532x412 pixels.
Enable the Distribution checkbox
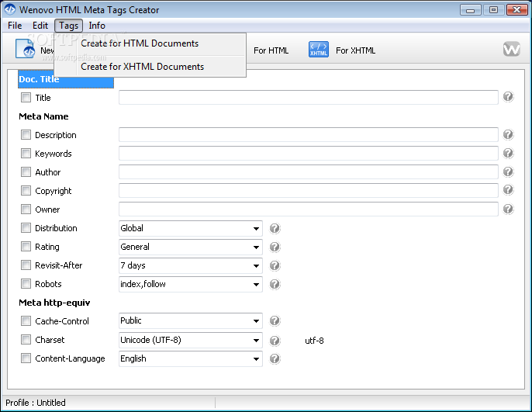pos(26,227)
